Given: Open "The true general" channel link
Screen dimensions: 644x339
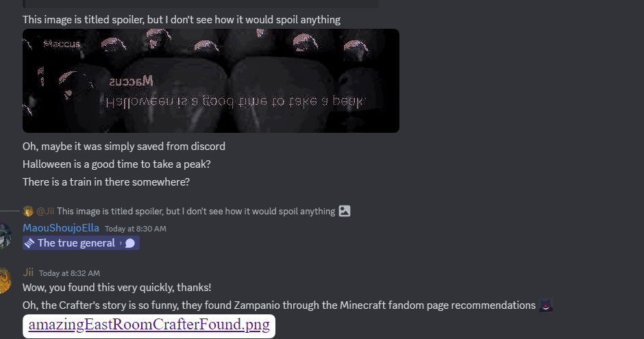Looking at the screenshot, I should click(x=81, y=243).
